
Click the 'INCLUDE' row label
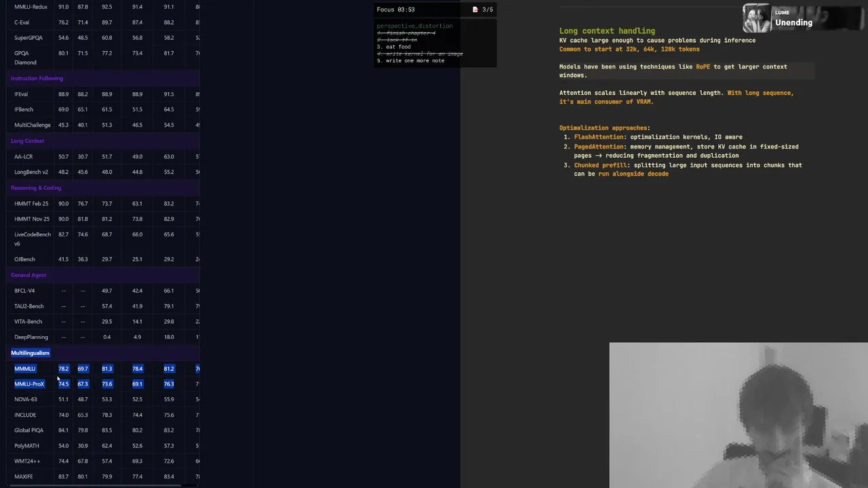click(x=25, y=415)
